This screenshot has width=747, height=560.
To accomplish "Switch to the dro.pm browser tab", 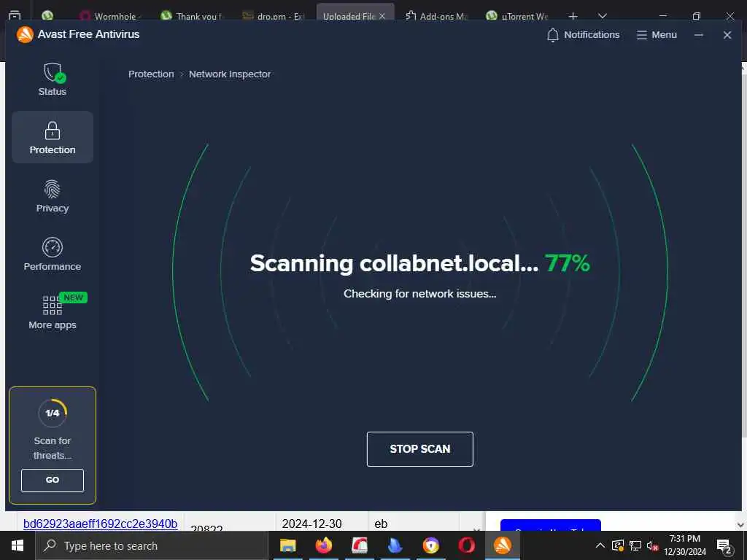I will click(x=274, y=16).
